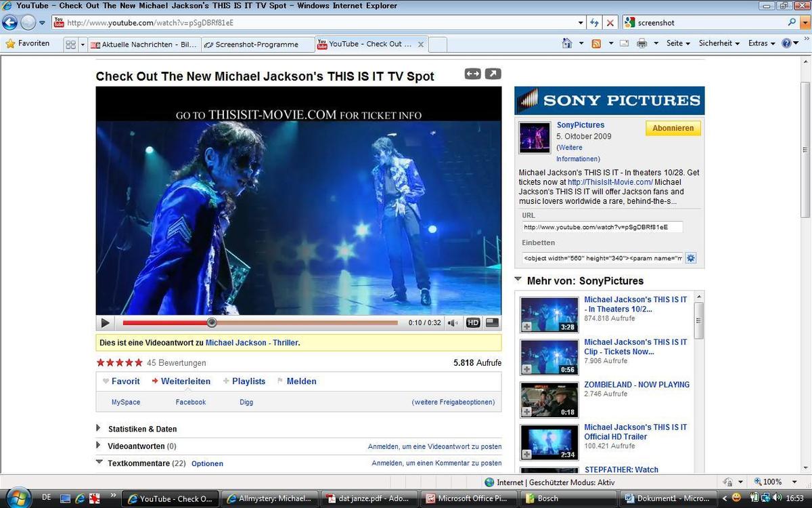Click the video progress slider handle
This screenshot has width=812, height=508.
point(212,323)
